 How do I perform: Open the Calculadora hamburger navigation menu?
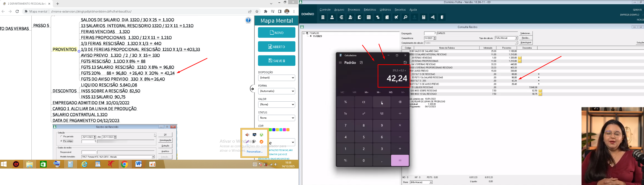click(x=340, y=63)
